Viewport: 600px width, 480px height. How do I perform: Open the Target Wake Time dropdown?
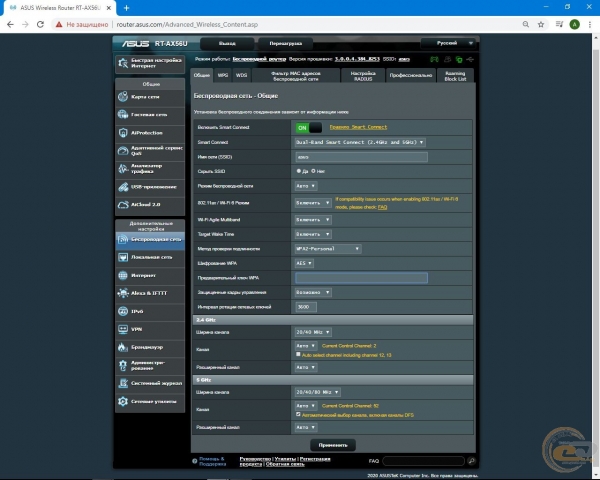(x=313, y=234)
